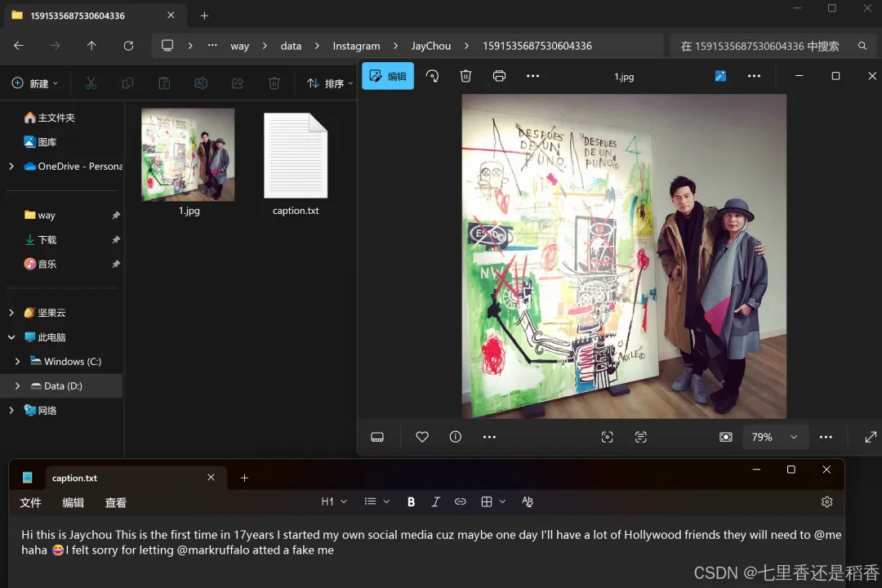882x588 pixels.
Task: Open the Sort dropdown in Explorer
Action: point(330,83)
